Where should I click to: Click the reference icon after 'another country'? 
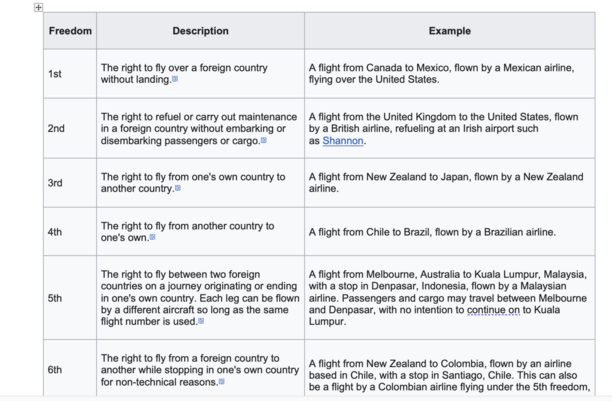pyautogui.click(x=178, y=188)
